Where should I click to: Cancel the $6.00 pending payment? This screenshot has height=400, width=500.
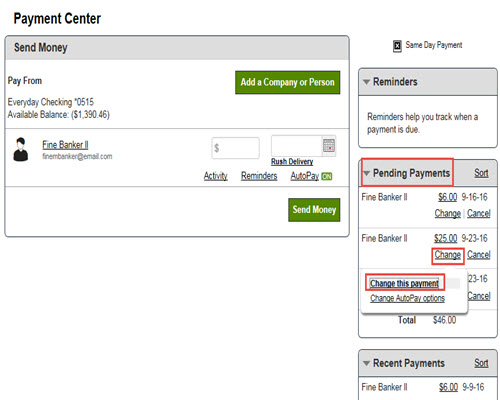[479, 213]
